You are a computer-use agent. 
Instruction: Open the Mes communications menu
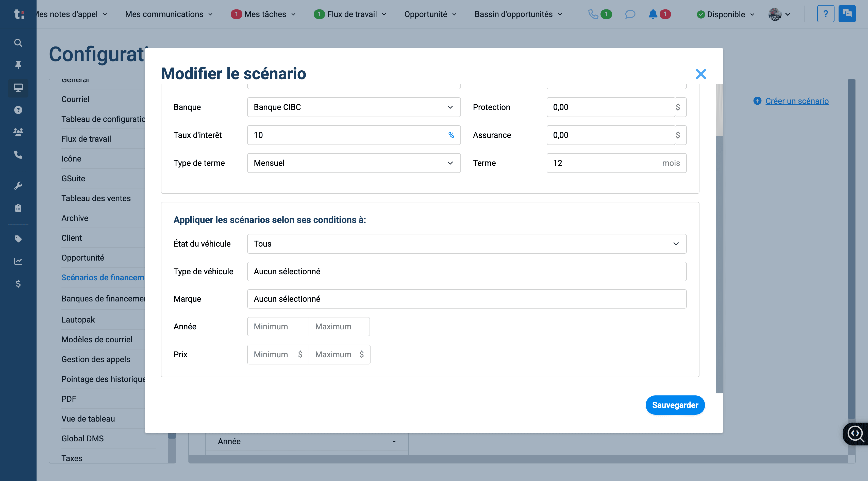coord(169,14)
